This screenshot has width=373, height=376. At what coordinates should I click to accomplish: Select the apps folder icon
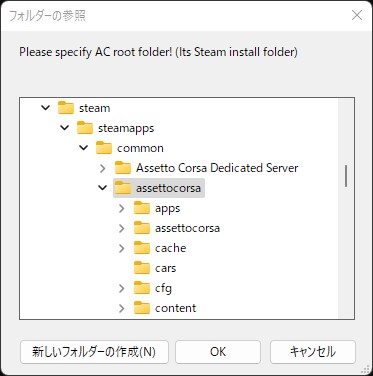click(x=142, y=208)
